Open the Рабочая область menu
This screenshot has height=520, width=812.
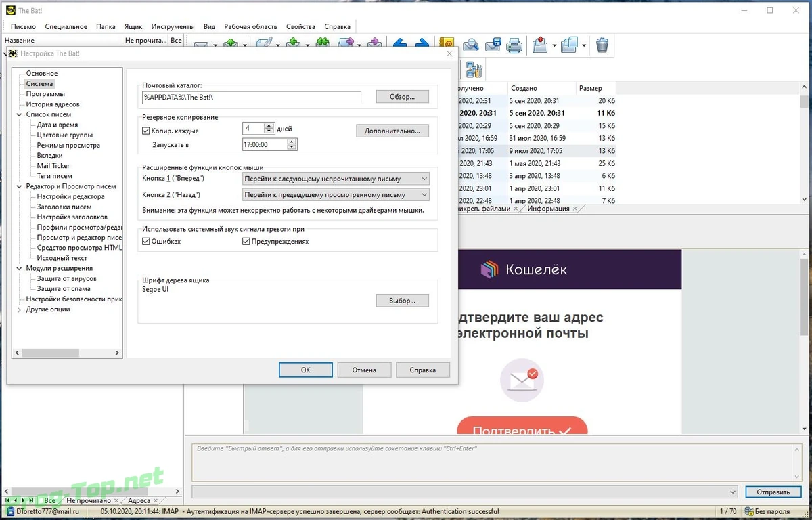pos(250,26)
